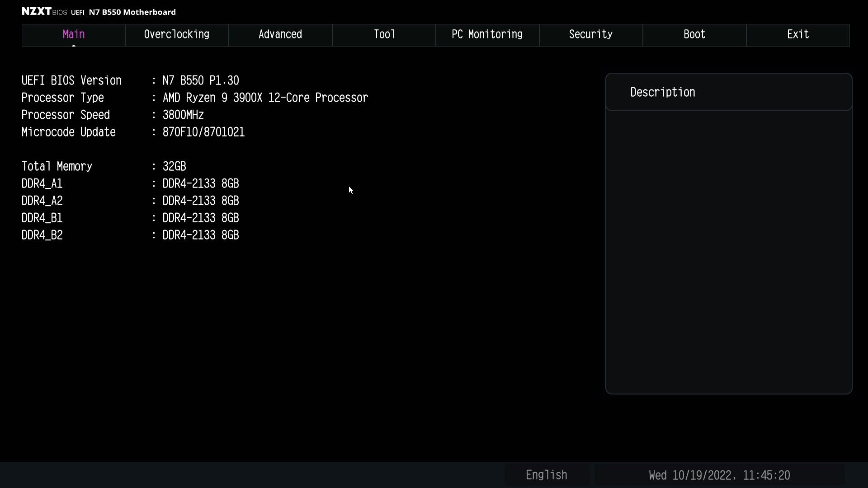This screenshot has width=868, height=488.
Task: Open the Overclocking tab
Action: tap(177, 35)
